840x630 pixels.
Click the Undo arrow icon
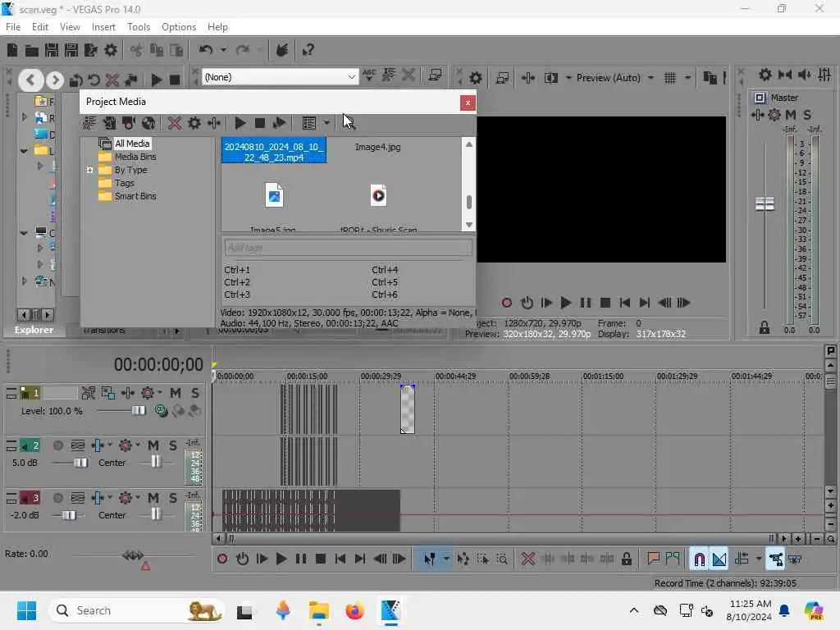click(x=205, y=50)
